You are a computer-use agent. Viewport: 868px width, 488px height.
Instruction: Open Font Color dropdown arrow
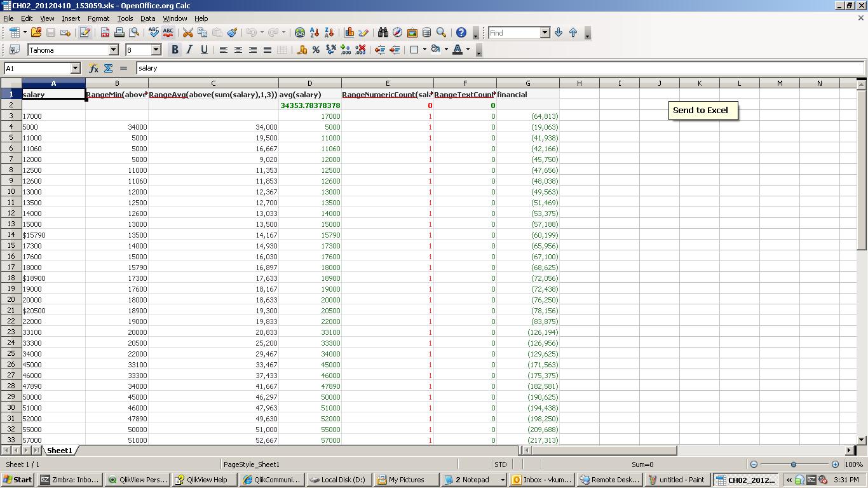click(468, 50)
